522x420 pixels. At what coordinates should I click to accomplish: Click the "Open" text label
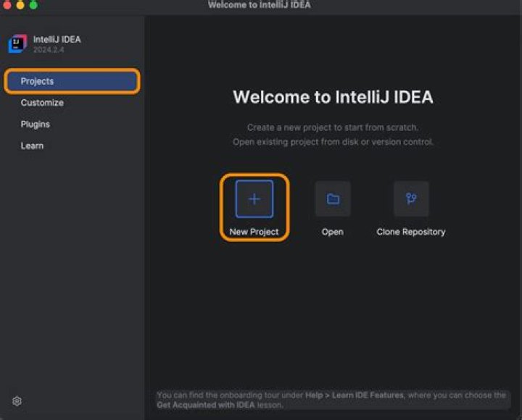click(x=333, y=232)
